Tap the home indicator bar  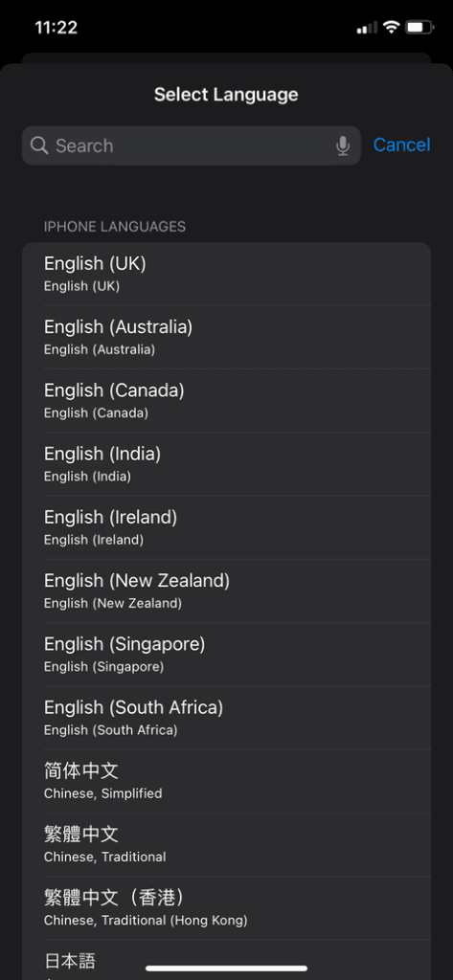[226, 969]
